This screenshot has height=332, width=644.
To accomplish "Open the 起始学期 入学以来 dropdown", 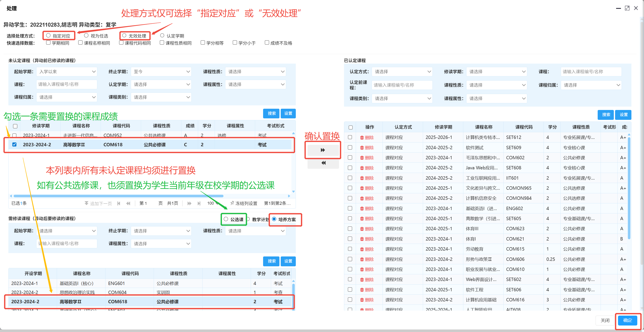I will click(66, 72).
